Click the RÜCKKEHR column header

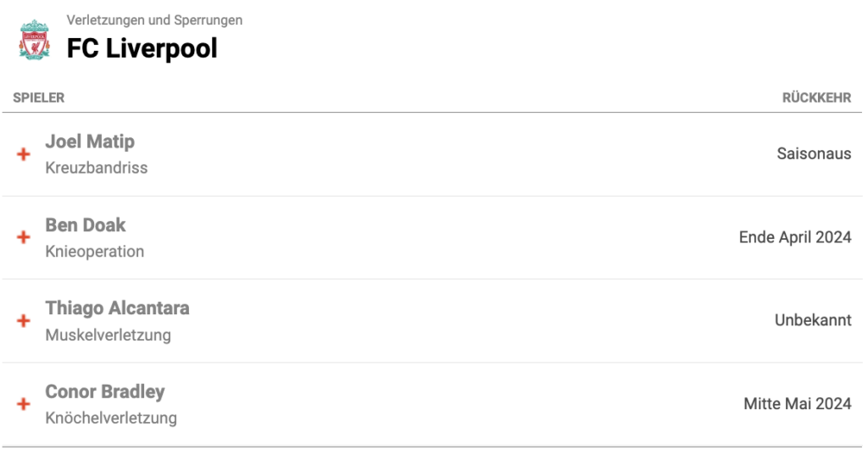[x=816, y=98]
